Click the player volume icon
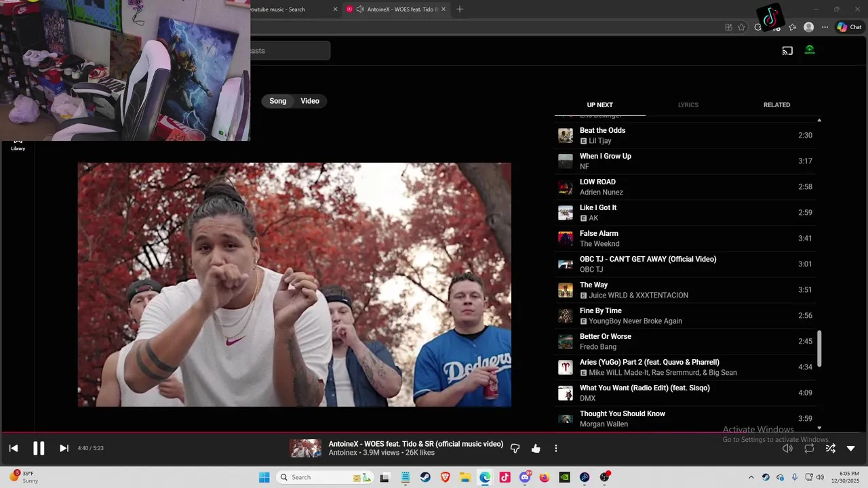868x488 pixels. click(787, 448)
